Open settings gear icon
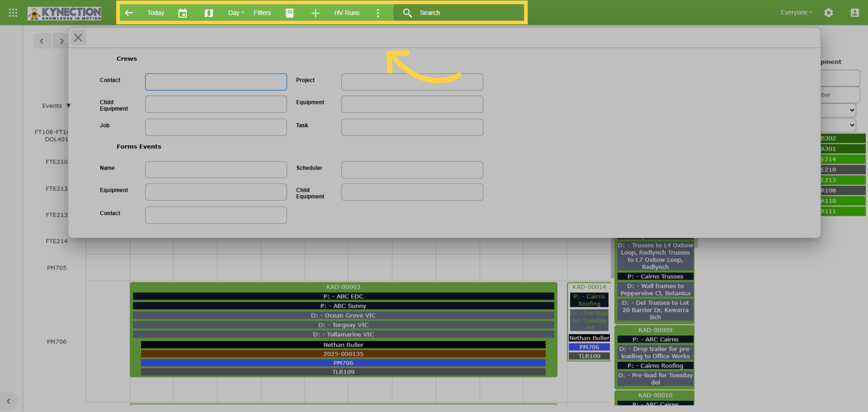 829,13
